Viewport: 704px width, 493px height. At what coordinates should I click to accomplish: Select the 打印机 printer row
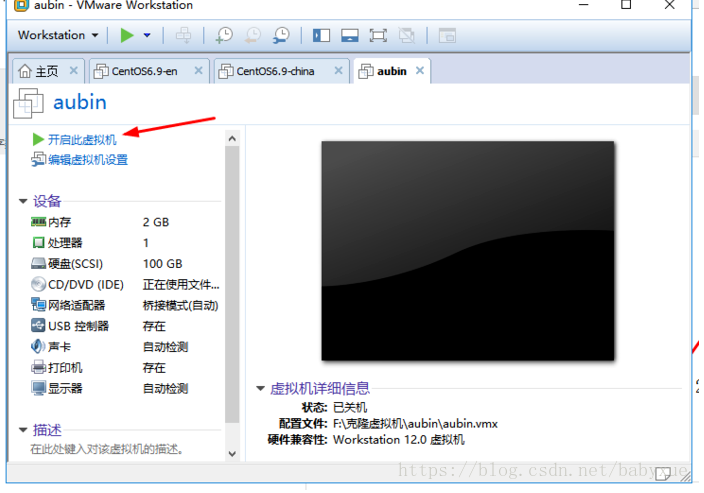tap(125, 368)
